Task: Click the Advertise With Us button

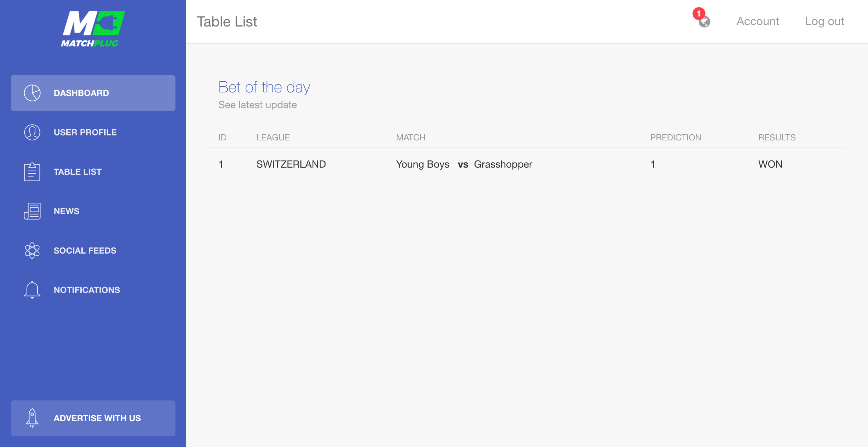Action: point(93,418)
